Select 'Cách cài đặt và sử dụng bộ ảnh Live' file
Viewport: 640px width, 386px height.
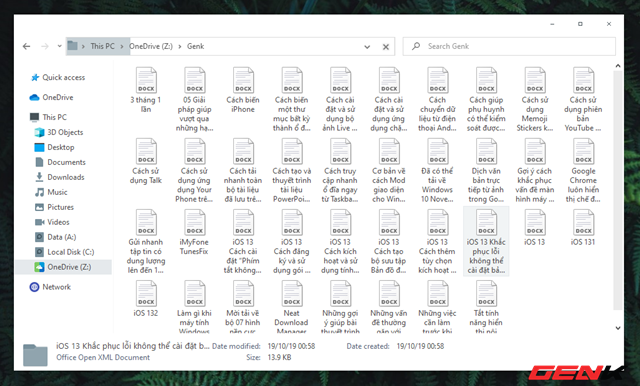[x=340, y=100]
